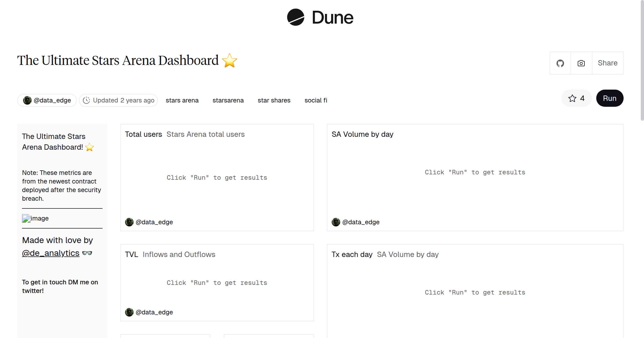644x338 pixels.
Task: Click the Dune logo icon
Action: [x=295, y=17]
